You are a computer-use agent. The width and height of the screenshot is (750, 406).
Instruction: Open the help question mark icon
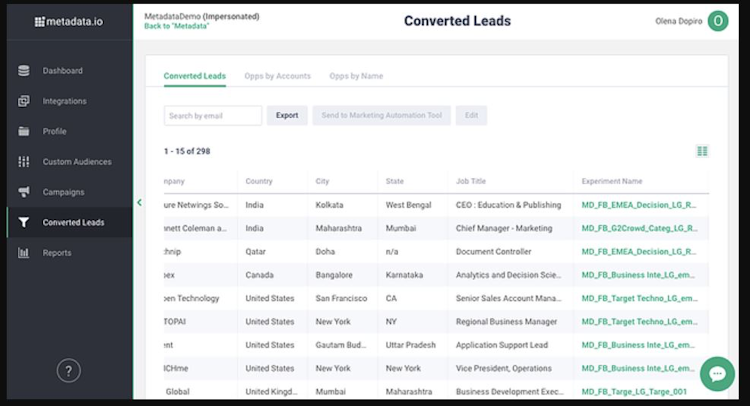point(68,371)
